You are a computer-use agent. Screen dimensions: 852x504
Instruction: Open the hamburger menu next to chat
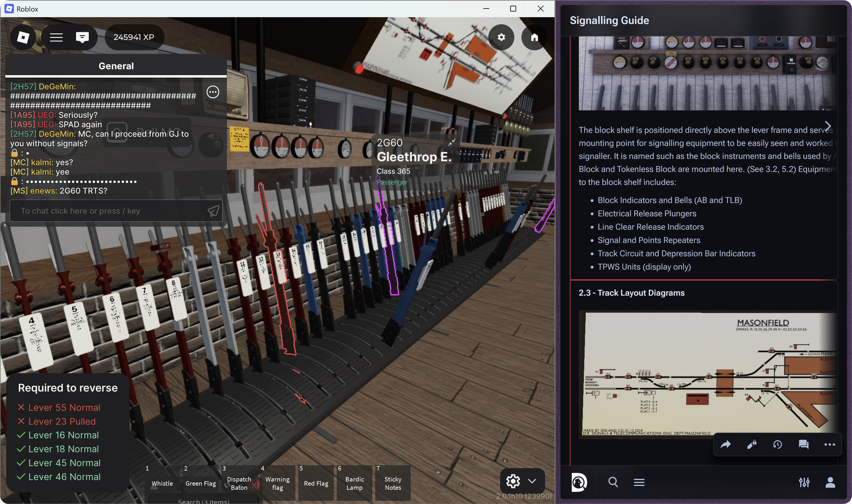coord(56,37)
